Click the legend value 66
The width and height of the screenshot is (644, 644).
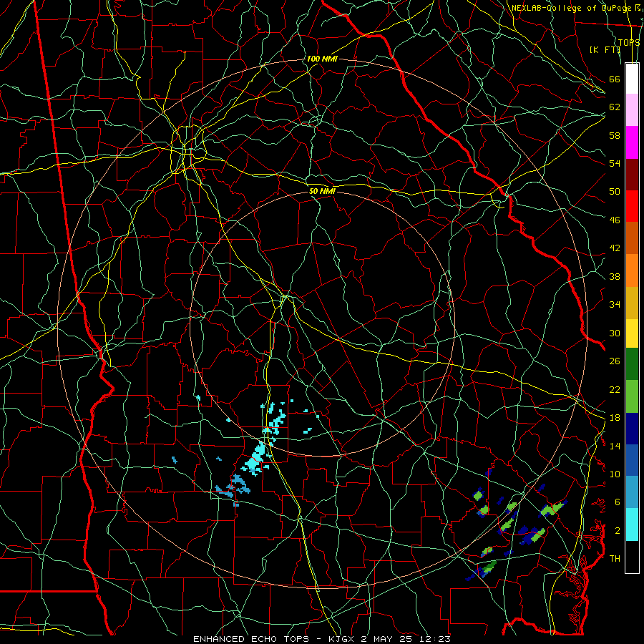pyautogui.click(x=615, y=79)
